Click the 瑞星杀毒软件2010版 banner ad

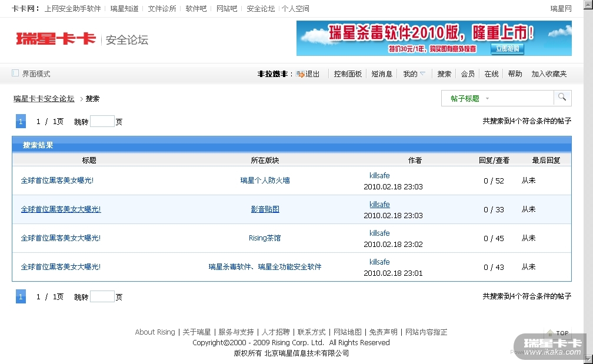pyautogui.click(x=434, y=38)
